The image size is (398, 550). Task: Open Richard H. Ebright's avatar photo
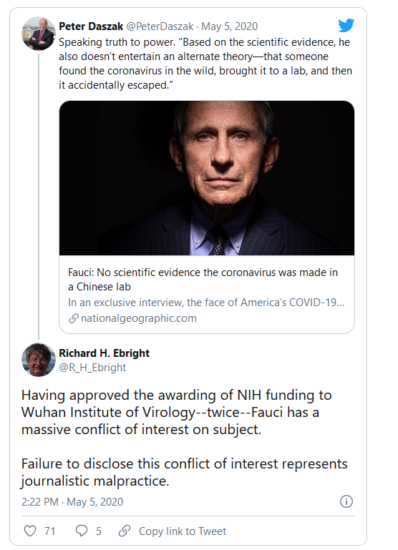point(38,360)
